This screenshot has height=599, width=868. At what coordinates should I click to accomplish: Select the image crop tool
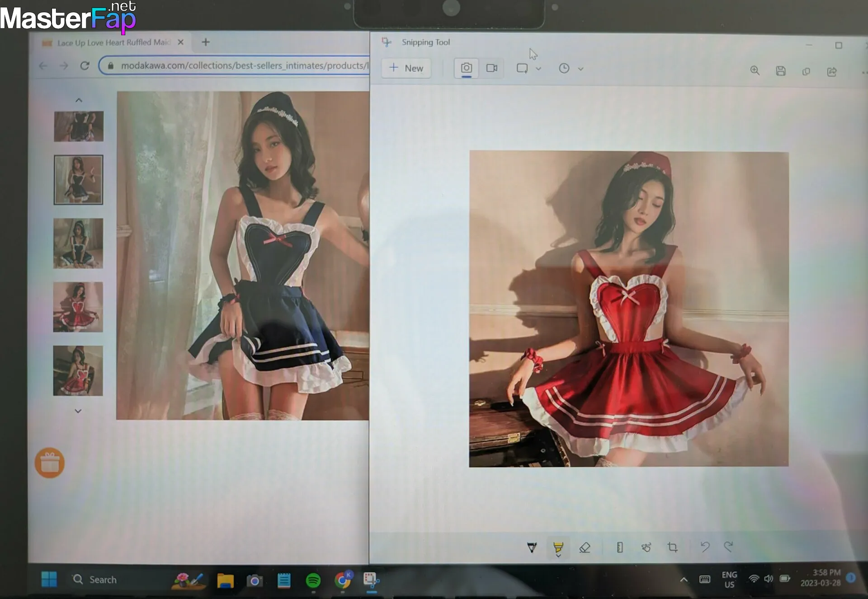[x=672, y=547]
